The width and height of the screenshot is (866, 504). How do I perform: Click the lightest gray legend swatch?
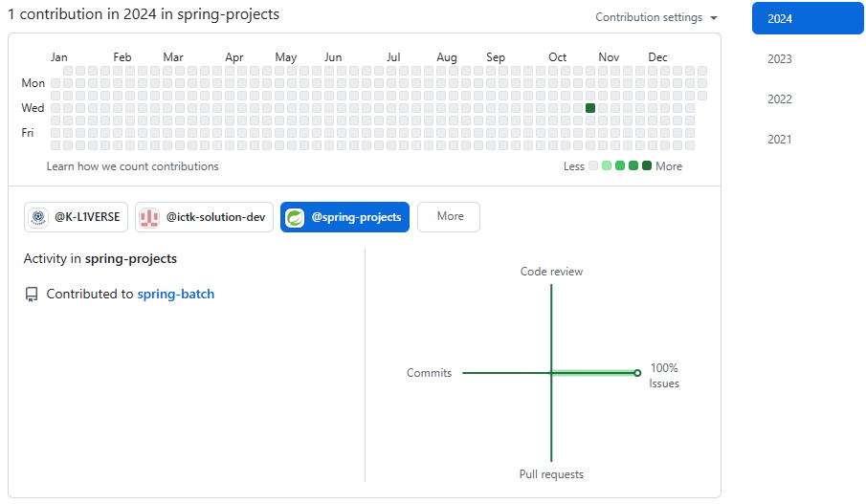[593, 165]
